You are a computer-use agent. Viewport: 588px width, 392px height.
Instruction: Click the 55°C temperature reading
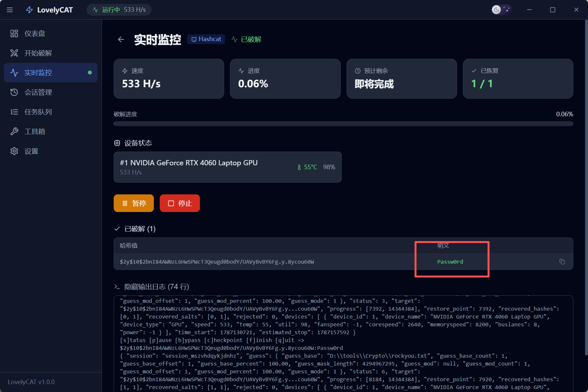click(307, 167)
